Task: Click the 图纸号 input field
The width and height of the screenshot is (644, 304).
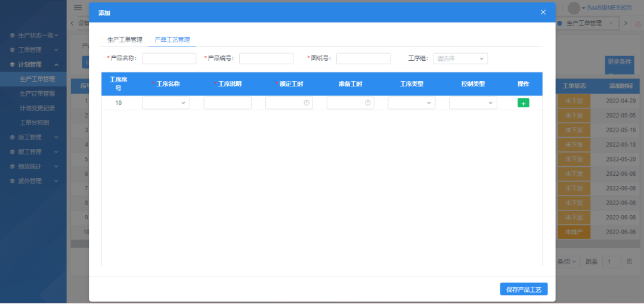Action: (364, 58)
